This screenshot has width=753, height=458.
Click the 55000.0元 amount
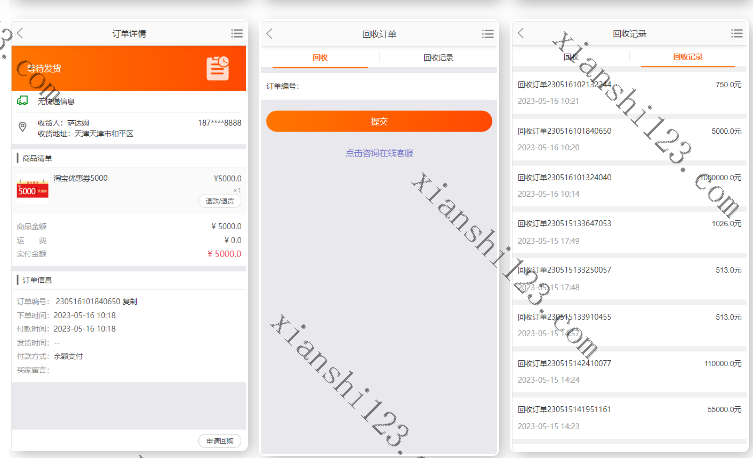click(x=724, y=410)
